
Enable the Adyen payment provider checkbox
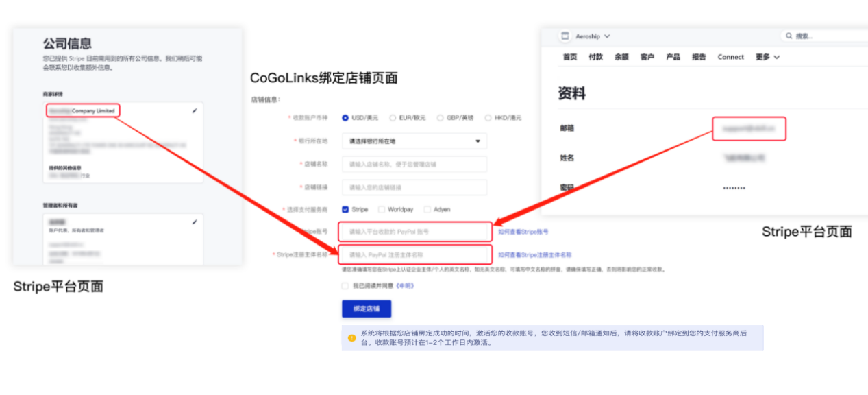(427, 209)
